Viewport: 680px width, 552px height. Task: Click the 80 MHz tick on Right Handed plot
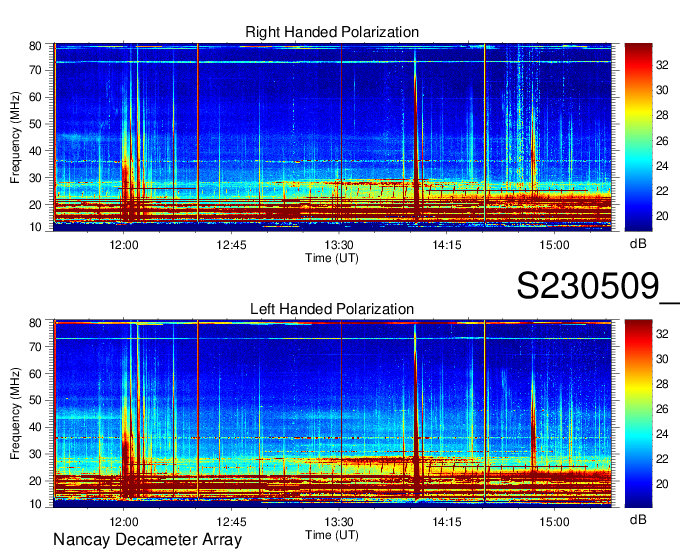point(35,46)
